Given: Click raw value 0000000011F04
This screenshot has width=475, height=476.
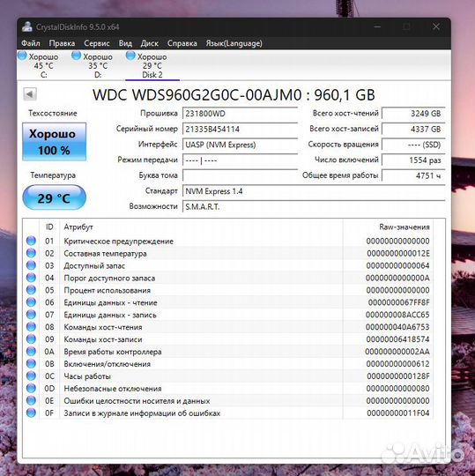Looking at the screenshot, I should point(398,413).
